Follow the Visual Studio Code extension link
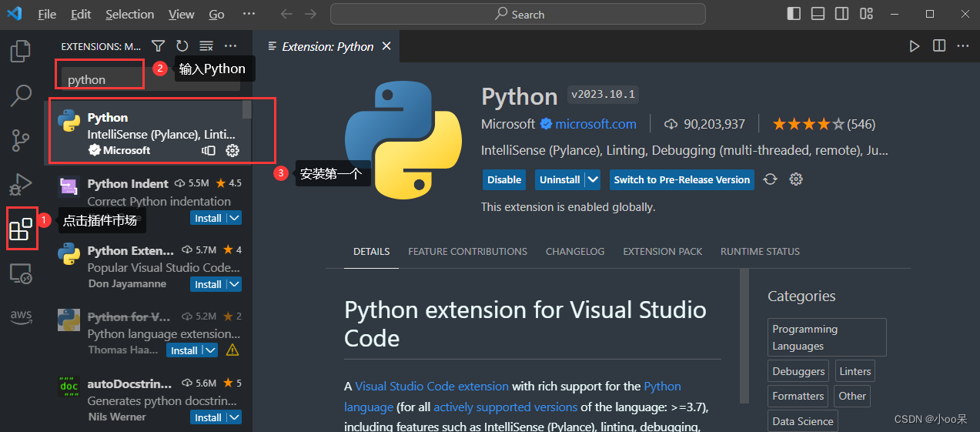 pyautogui.click(x=432, y=386)
